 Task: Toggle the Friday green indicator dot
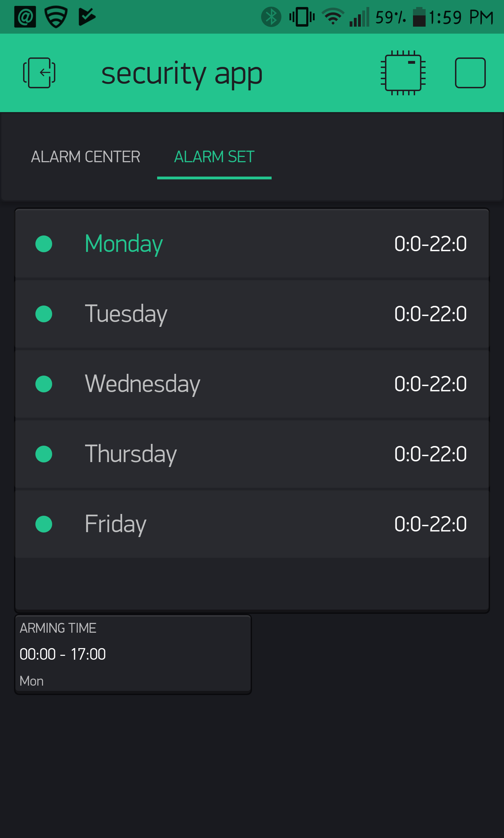pyautogui.click(x=44, y=524)
